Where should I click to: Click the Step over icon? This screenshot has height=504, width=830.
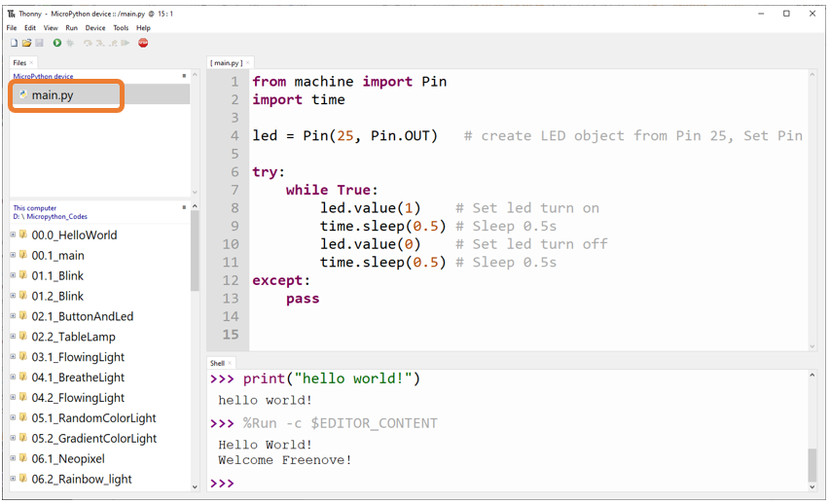click(88, 43)
